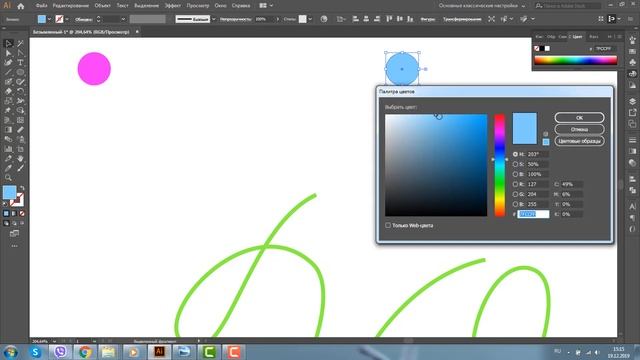Open the Edit (Редактирование) menu
The height and width of the screenshot is (360, 640).
pos(71,6)
